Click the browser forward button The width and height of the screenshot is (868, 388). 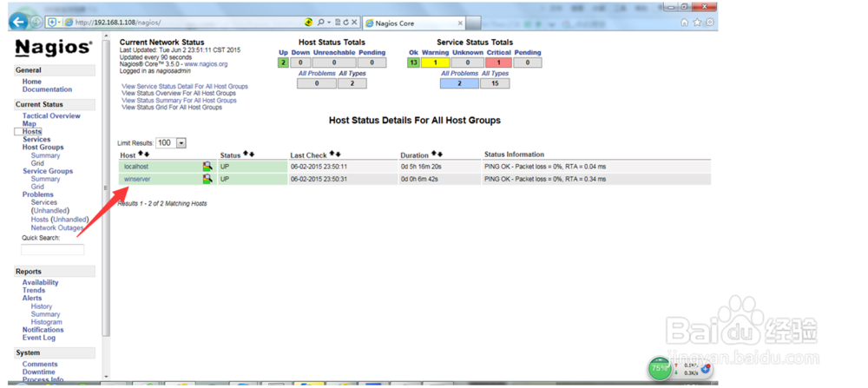point(36,23)
